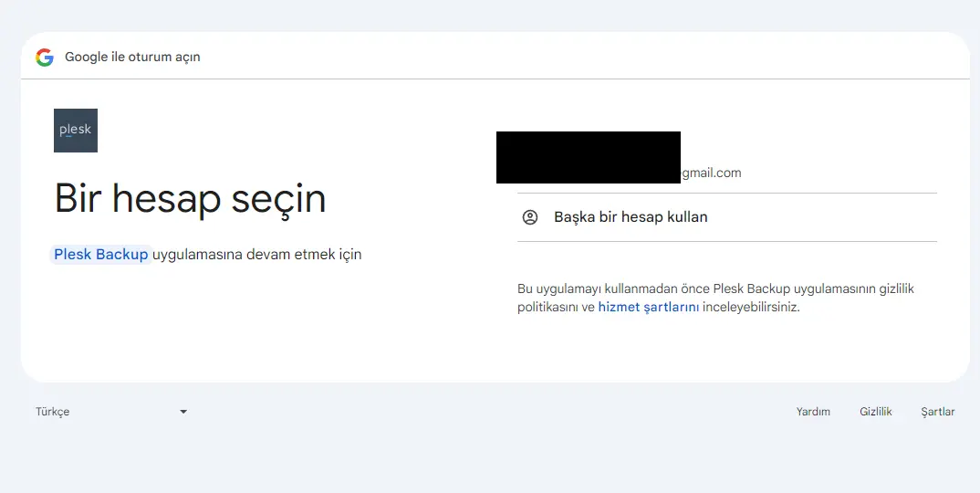
Task: Open the hizmet şartlarını link
Action: point(648,307)
